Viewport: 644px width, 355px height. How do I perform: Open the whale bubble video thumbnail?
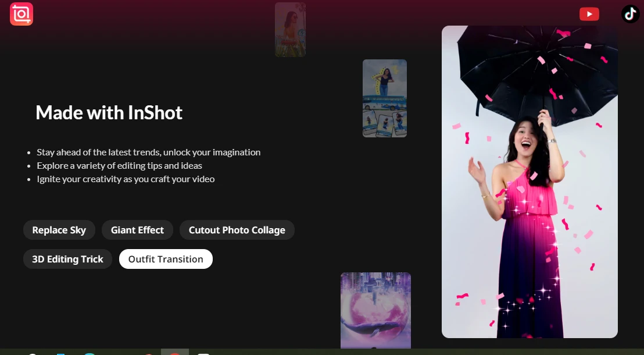pyautogui.click(x=375, y=310)
